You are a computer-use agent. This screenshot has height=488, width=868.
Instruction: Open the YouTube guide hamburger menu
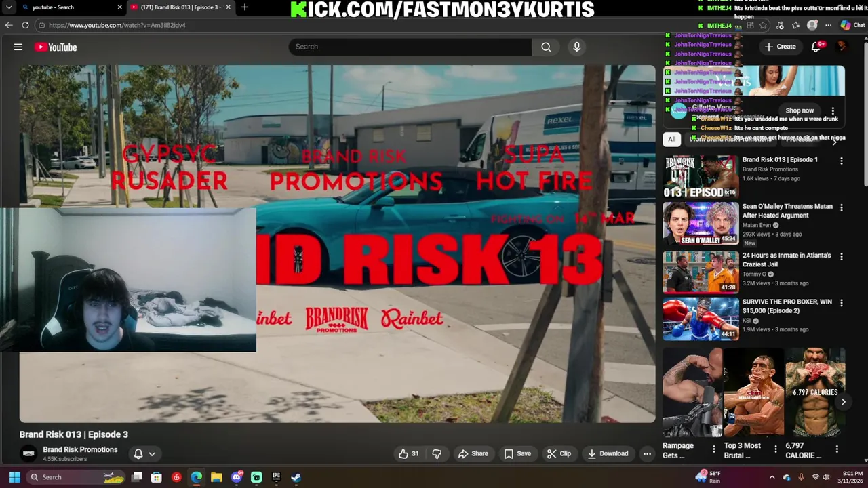(x=18, y=47)
